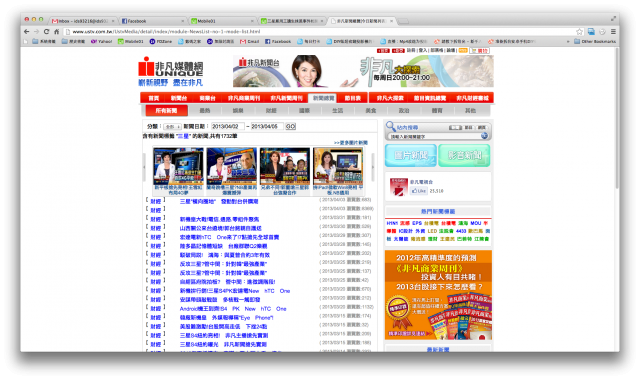Select the 體育 news category tab

pos(437,111)
